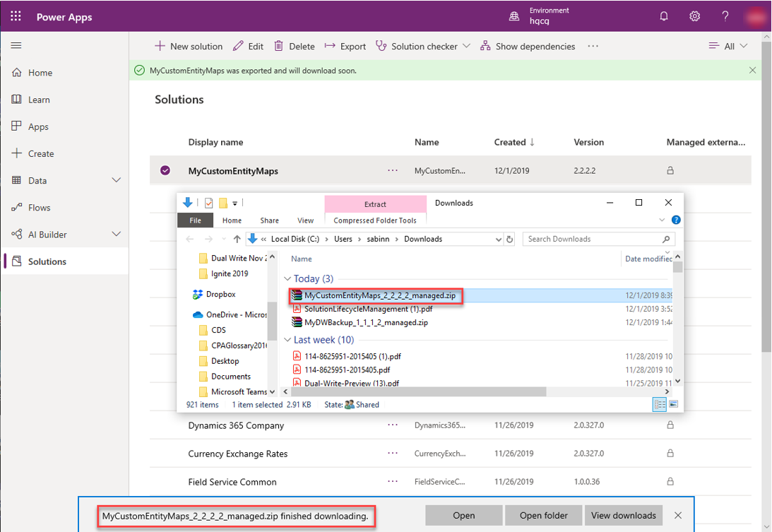
Task: Deselect the MyCustomEntityMaps row checkmark
Action: pyautogui.click(x=165, y=170)
